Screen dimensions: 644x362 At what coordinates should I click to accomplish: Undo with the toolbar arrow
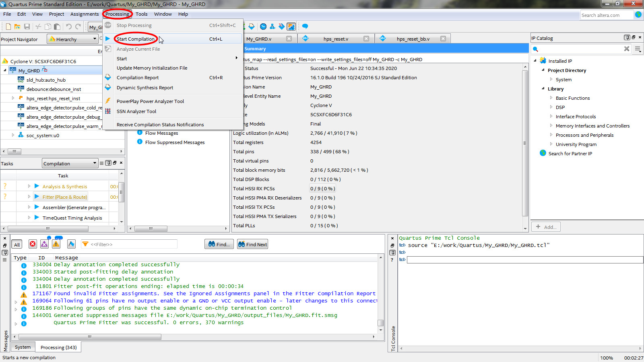tap(69, 27)
